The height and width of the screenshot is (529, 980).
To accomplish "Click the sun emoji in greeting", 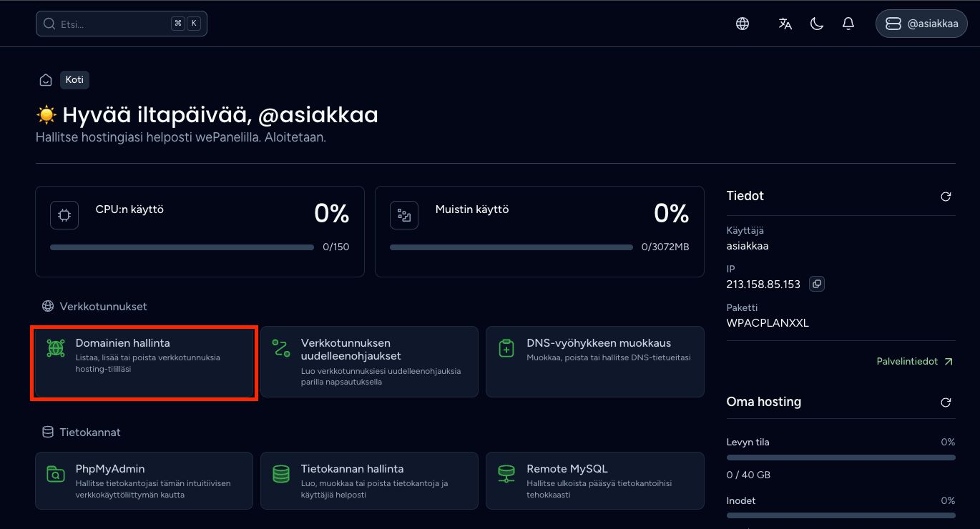I will pyautogui.click(x=46, y=114).
